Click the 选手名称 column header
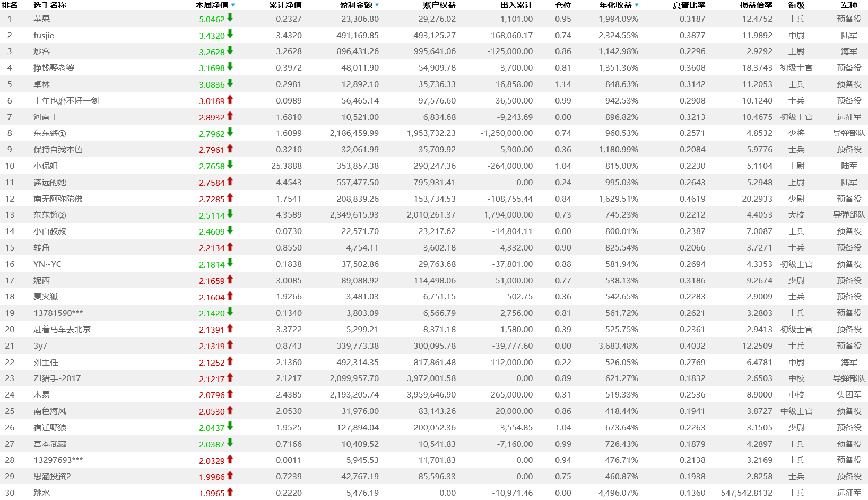 pos(50,5)
